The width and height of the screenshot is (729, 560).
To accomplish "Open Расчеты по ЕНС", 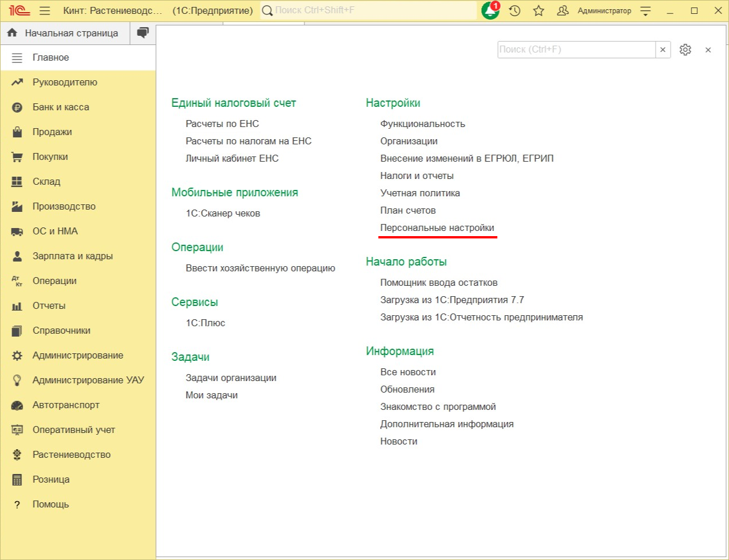I will [222, 124].
